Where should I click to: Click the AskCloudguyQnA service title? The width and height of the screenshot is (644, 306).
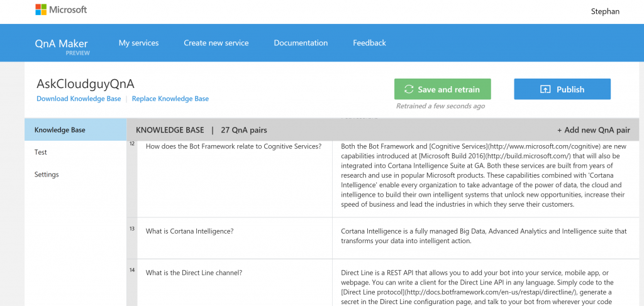(x=86, y=84)
